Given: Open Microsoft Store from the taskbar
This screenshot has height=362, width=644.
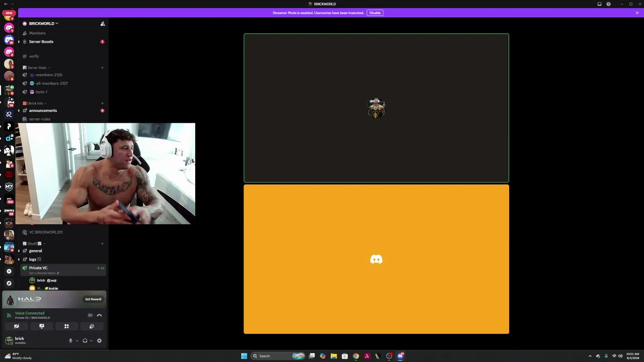Looking at the screenshot, I should pos(345,356).
